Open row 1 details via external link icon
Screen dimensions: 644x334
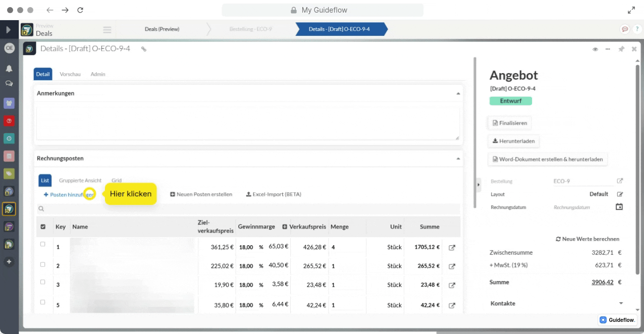(452, 248)
